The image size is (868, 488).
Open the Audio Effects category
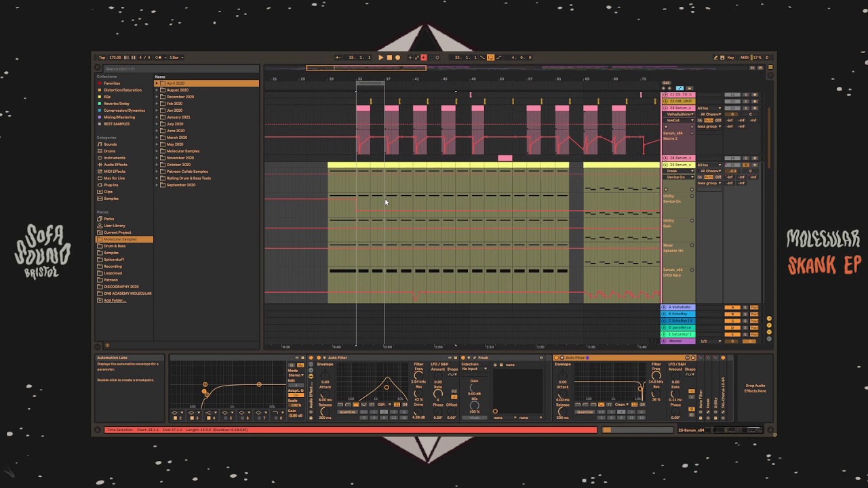point(115,165)
